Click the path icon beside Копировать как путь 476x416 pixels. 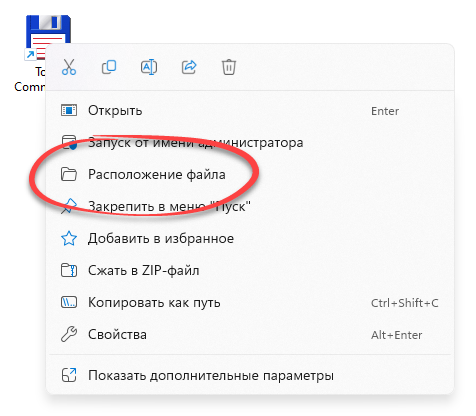point(69,302)
